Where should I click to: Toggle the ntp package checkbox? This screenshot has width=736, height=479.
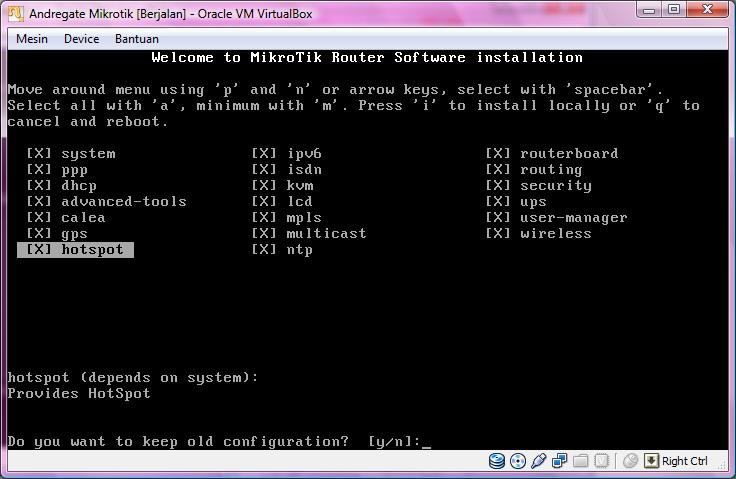[264, 249]
